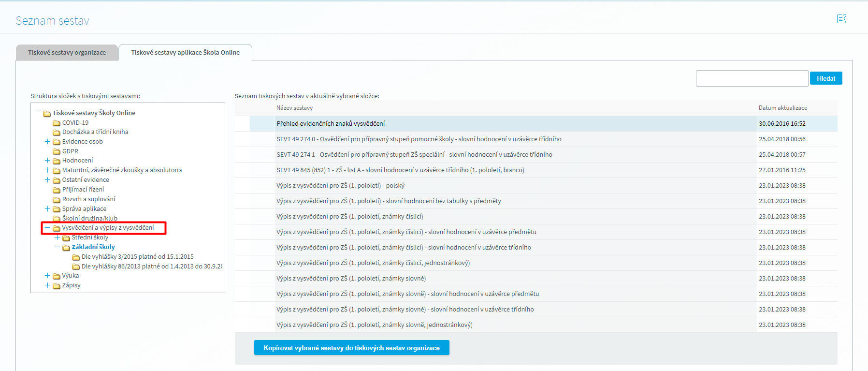Switch to Tiskové sestavy organizace tab
Screen dimensions: 868x371
coord(67,53)
